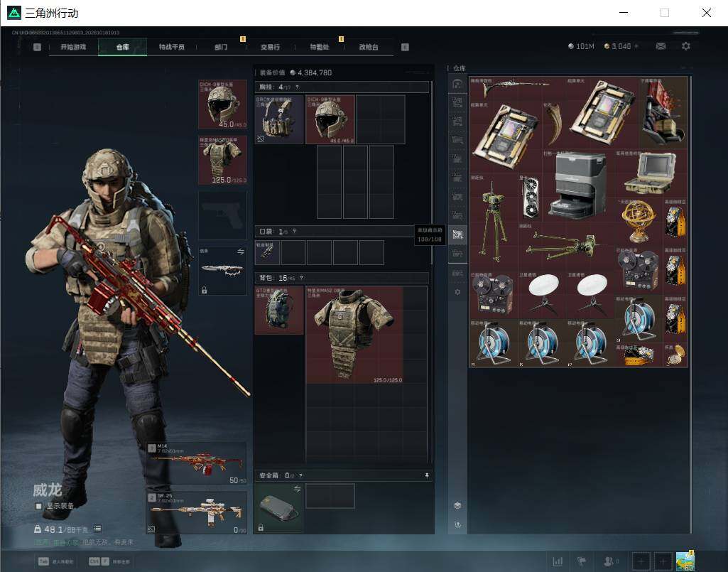
Task: Click the 101M currency balance
Action: click(x=581, y=46)
